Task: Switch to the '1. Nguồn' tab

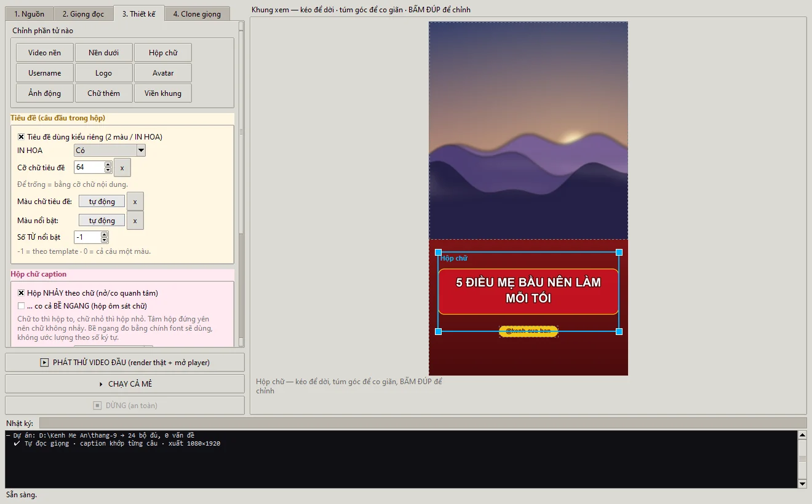Action: [29, 14]
